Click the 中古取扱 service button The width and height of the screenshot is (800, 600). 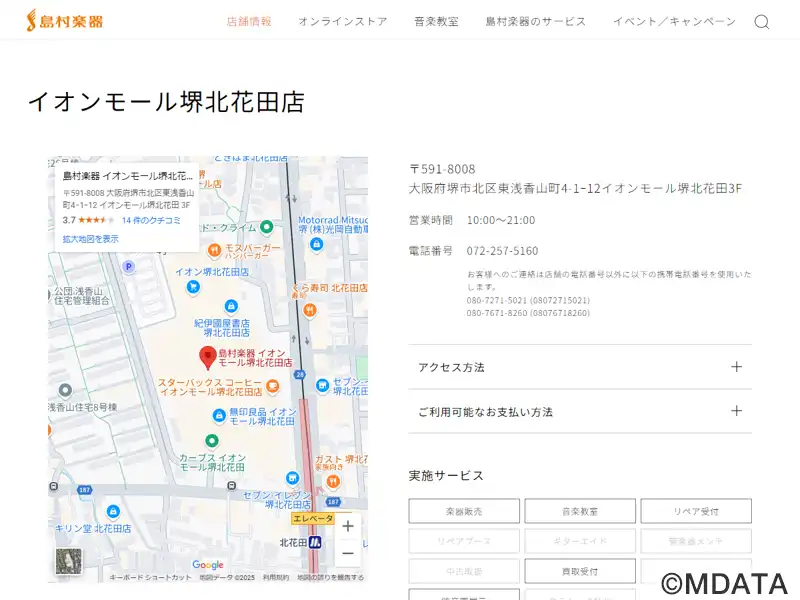point(464,571)
